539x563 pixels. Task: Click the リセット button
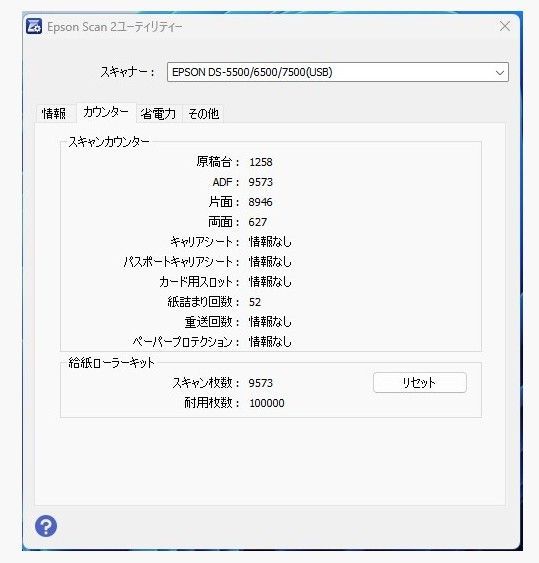[420, 383]
